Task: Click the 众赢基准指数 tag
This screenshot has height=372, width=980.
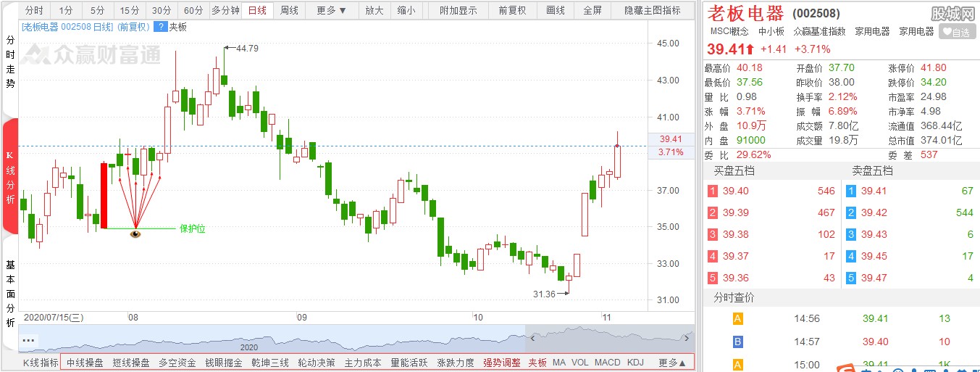Action: 819,31
